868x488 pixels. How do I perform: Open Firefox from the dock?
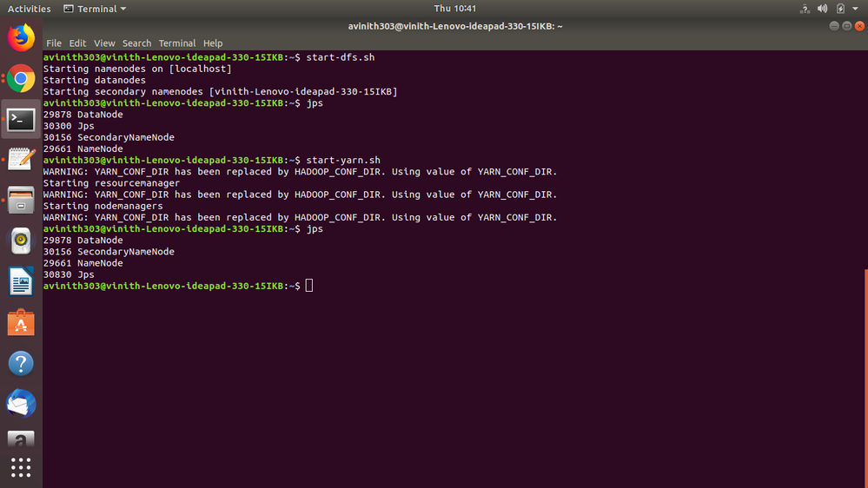21,38
